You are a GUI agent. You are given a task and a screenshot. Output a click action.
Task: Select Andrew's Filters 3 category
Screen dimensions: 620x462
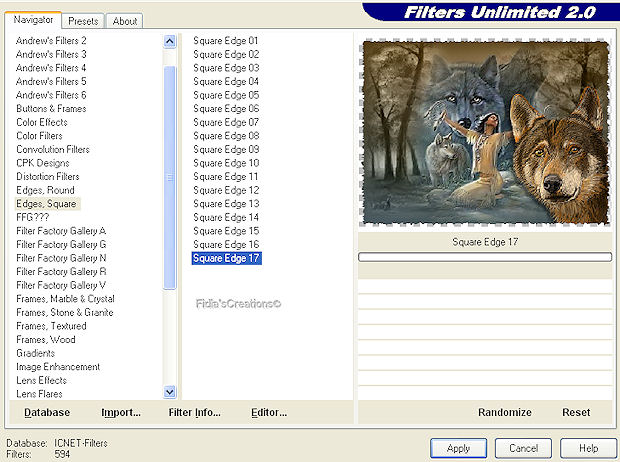point(51,54)
